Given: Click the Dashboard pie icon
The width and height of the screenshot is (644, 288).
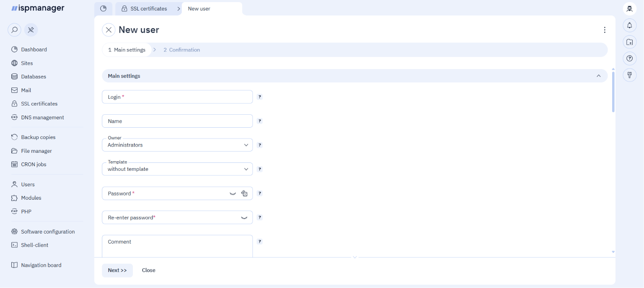Looking at the screenshot, I should pos(15,49).
